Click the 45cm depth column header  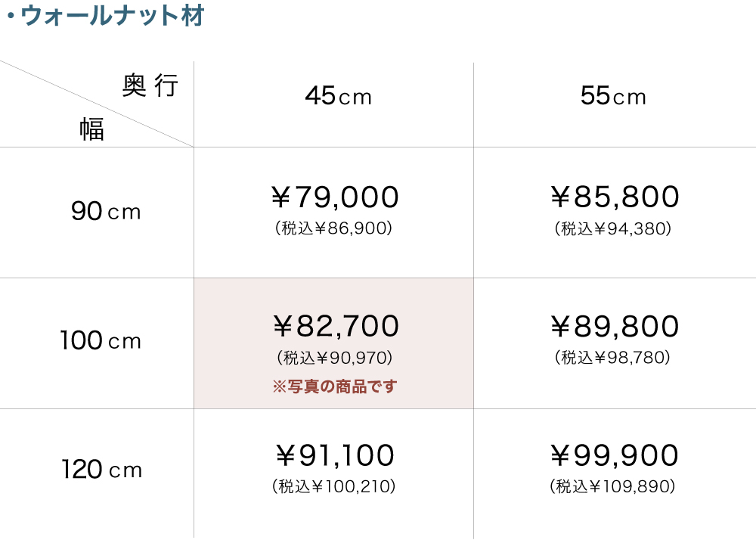[x=339, y=97]
